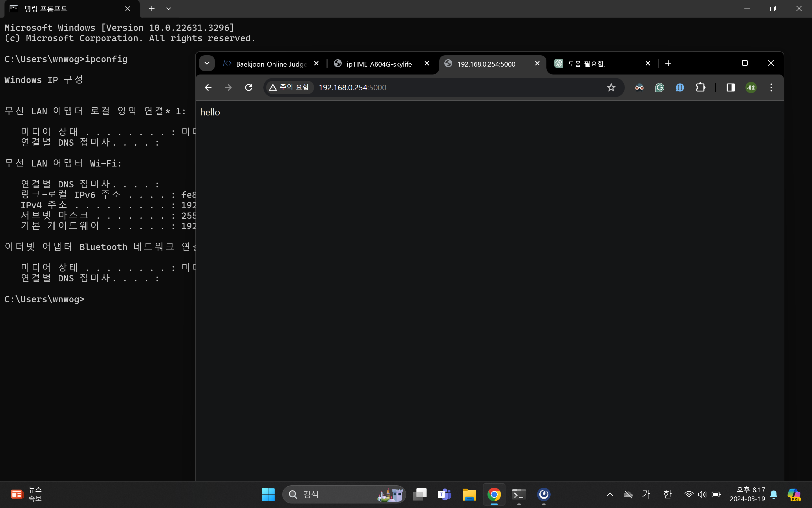
Task: Click the 'IPv4 주소' line in terminal
Action: click(108, 205)
